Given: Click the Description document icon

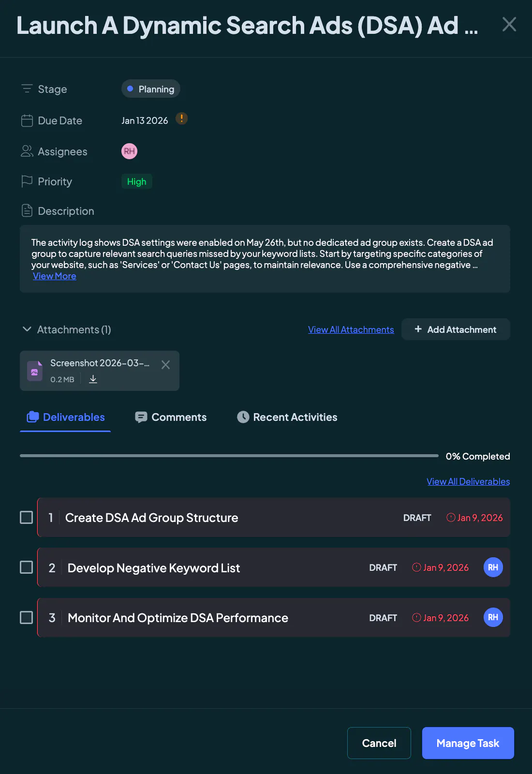Looking at the screenshot, I should (27, 211).
